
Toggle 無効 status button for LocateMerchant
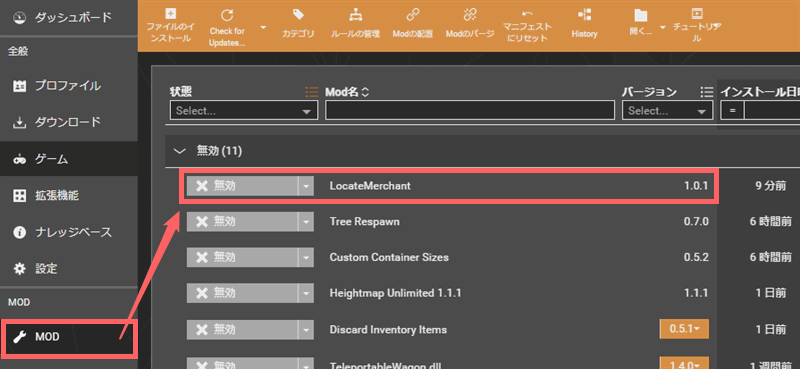(242, 186)
